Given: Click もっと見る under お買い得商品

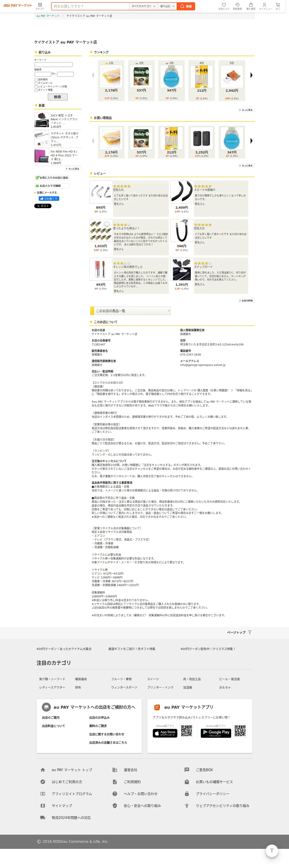Looking at the screenshot, I should click(x=246, y=166).
